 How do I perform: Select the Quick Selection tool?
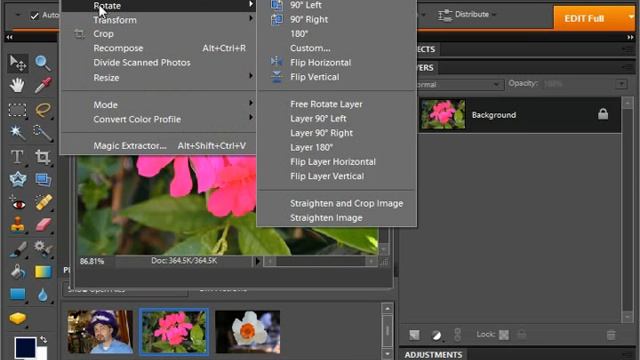coord(42,132)
